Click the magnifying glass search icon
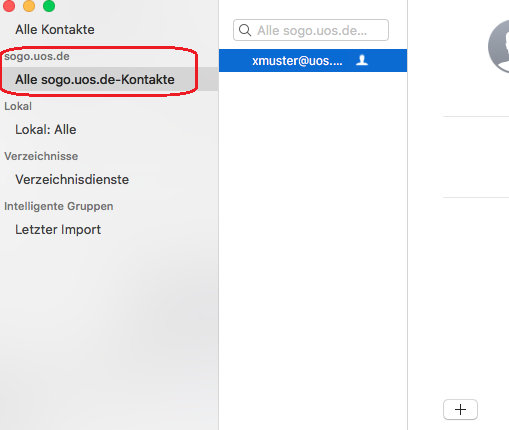This screenshot has height=430, width=509. point(245,30)
